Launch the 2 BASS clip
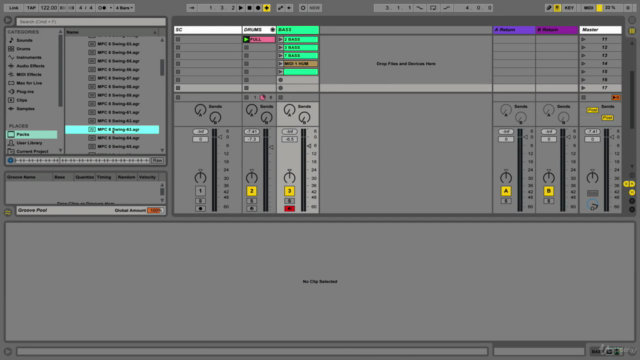640x360 pixels. click(x=280, y=40)
